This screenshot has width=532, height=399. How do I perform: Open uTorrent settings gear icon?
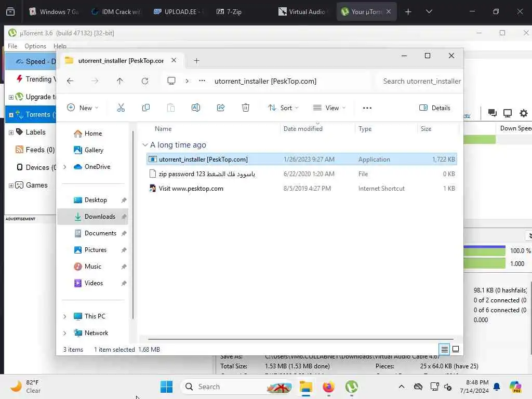(x=524, y=113)
